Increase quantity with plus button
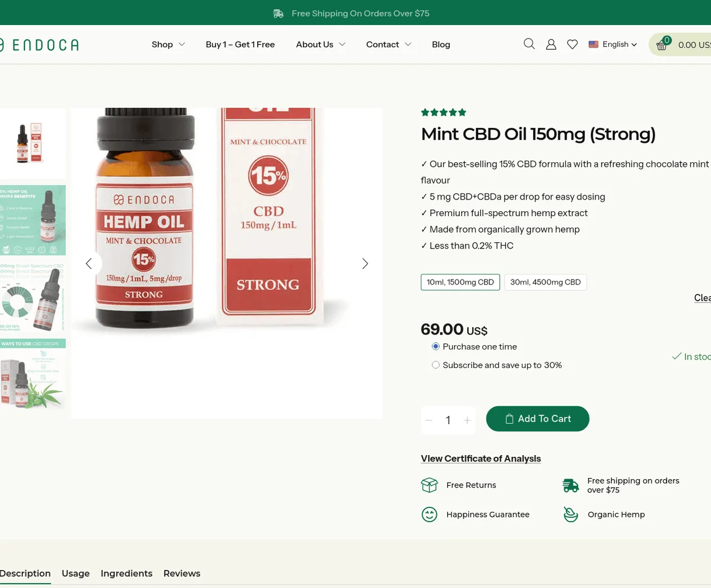 (467, 420)
